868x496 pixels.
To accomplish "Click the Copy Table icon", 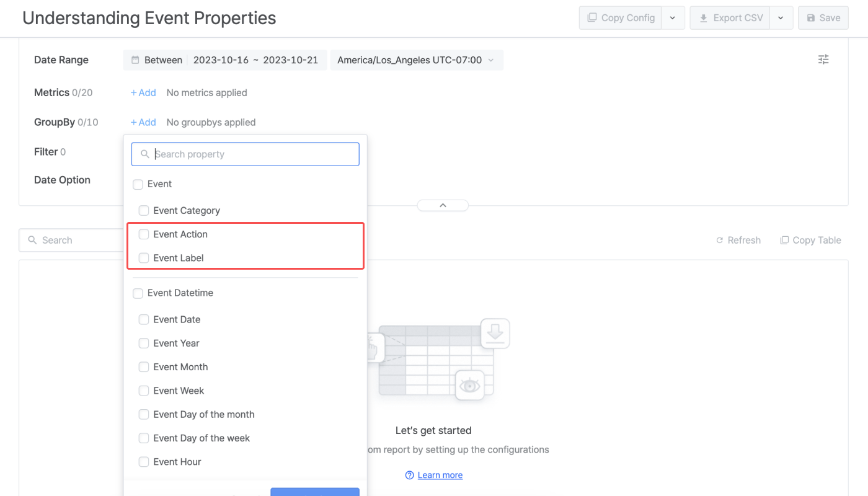I will (x=784, y=240).
